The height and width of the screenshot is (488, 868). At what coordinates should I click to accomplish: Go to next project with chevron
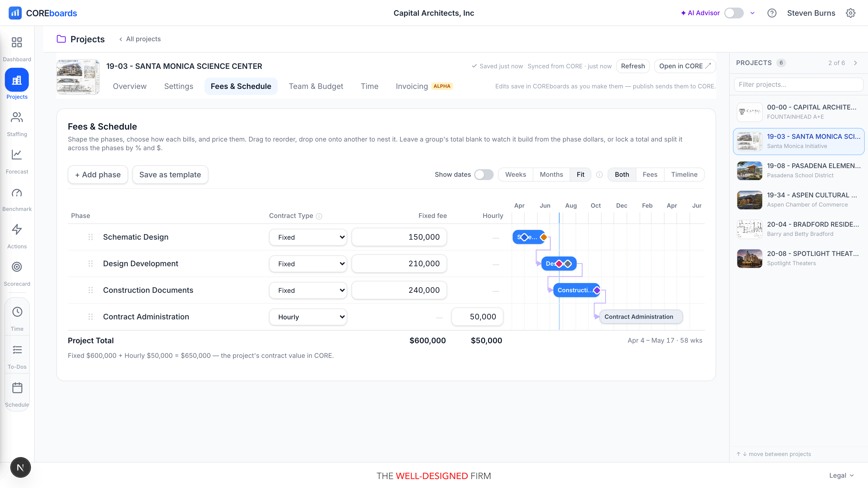[856, 63]
